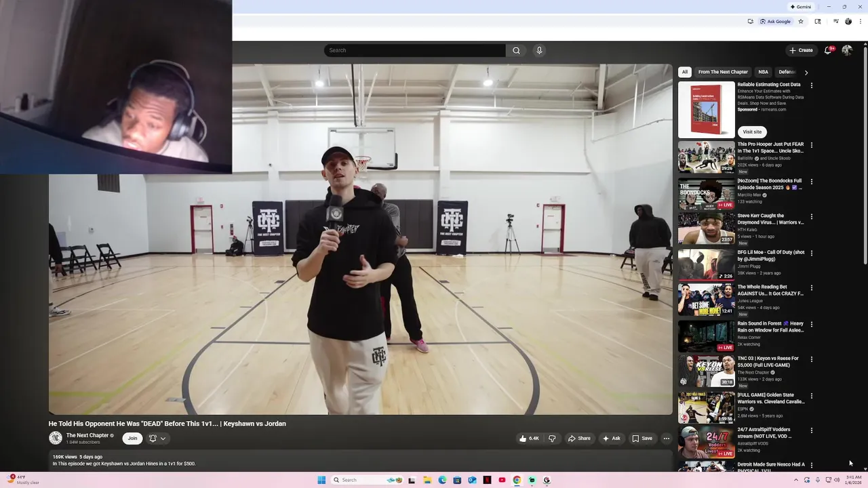This screenshot has width=868, height=488.
Task: Share the video
Action: pos(578,439)
